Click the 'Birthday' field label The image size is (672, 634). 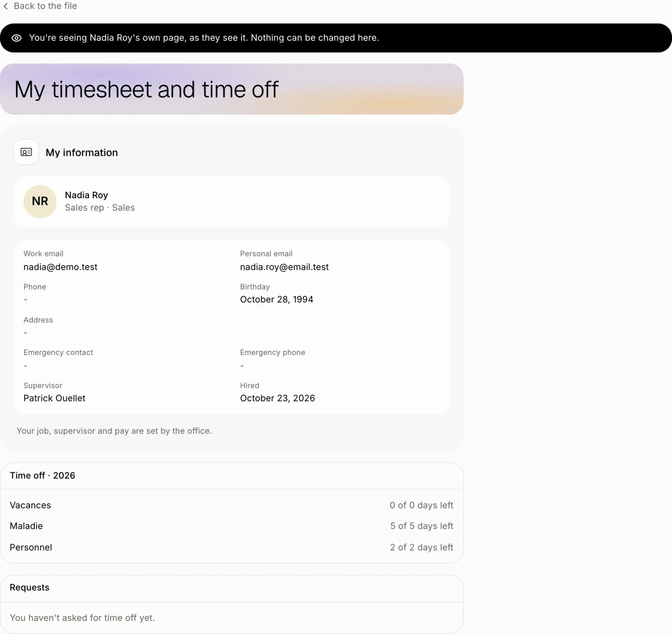255,287
